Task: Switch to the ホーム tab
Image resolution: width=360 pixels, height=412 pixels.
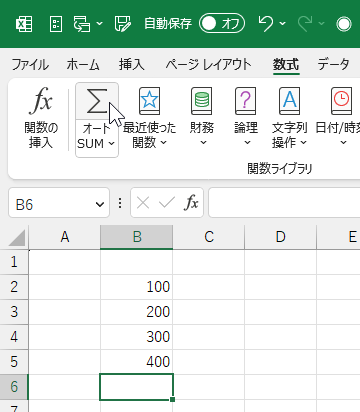Action: coord(83,64)
